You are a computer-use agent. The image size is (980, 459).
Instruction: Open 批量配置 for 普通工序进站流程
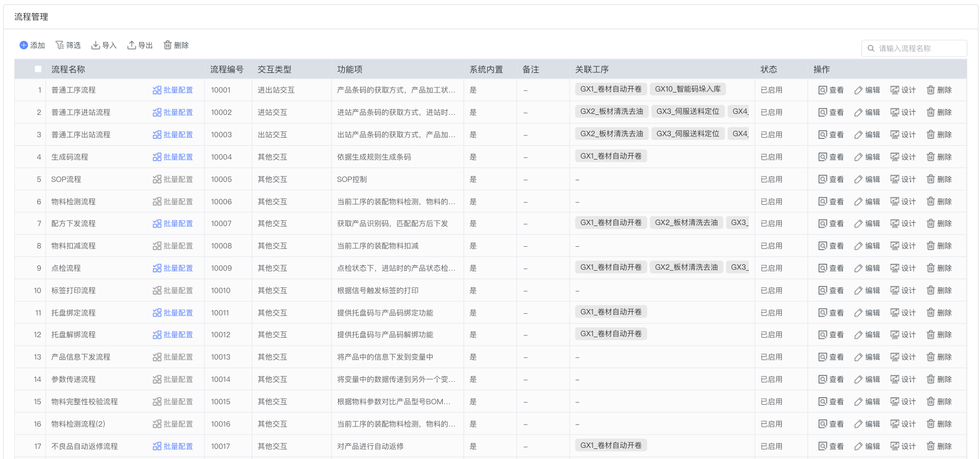(173, 113)
